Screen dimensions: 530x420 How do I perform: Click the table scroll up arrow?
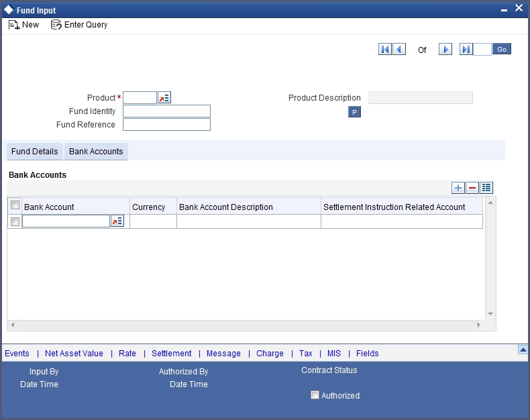pos(490,203)
